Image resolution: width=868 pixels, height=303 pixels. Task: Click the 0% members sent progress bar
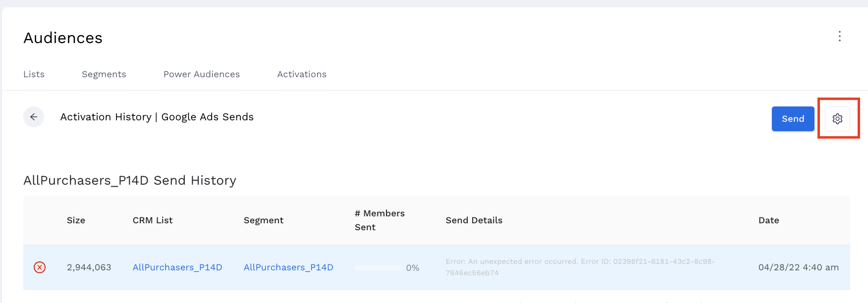(378, 268)
